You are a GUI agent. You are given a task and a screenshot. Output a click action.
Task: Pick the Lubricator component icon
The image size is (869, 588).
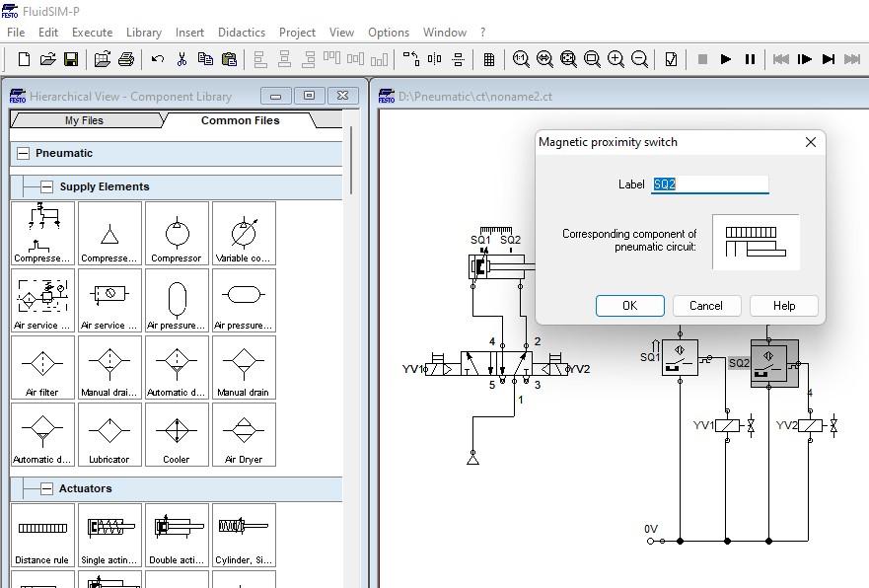109,435
